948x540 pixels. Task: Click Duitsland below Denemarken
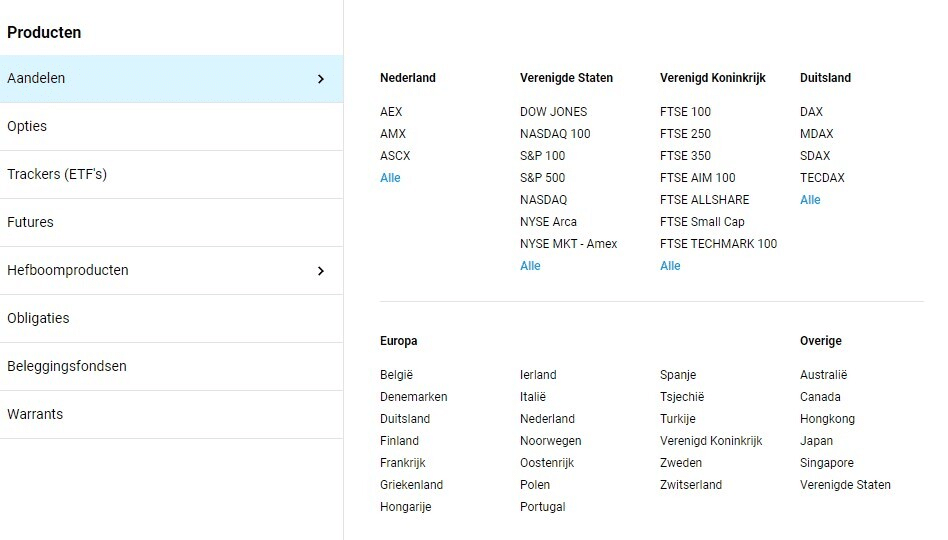[404, 418]
